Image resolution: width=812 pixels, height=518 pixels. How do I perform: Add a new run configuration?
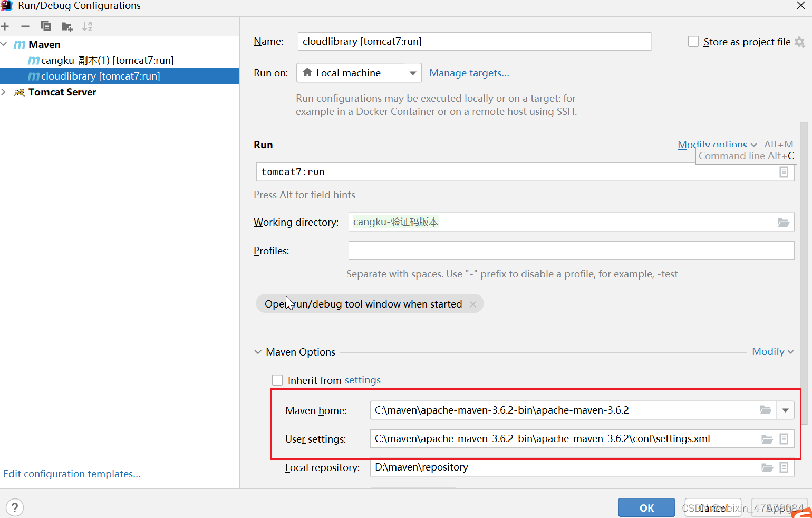click(x=5, y=26)
